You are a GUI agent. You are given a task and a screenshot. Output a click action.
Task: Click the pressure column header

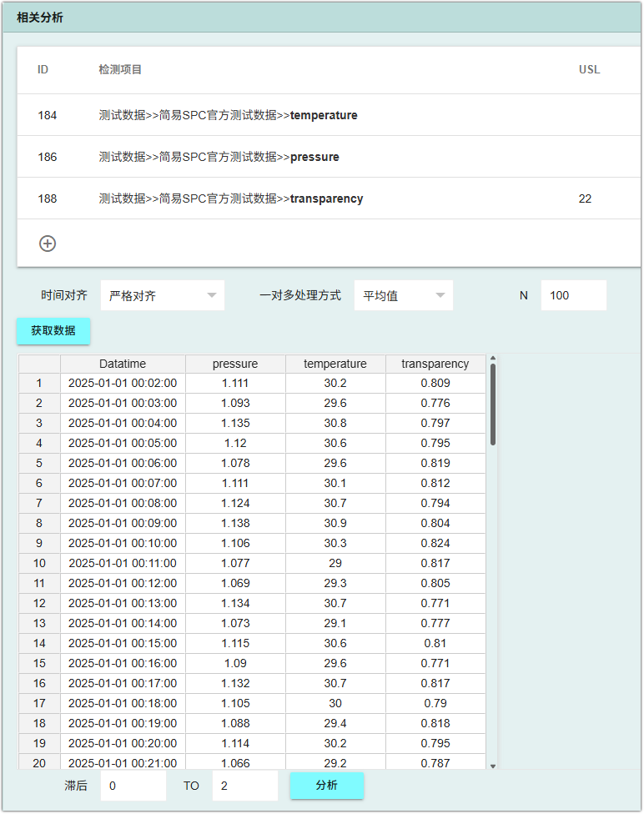(235, 364)
